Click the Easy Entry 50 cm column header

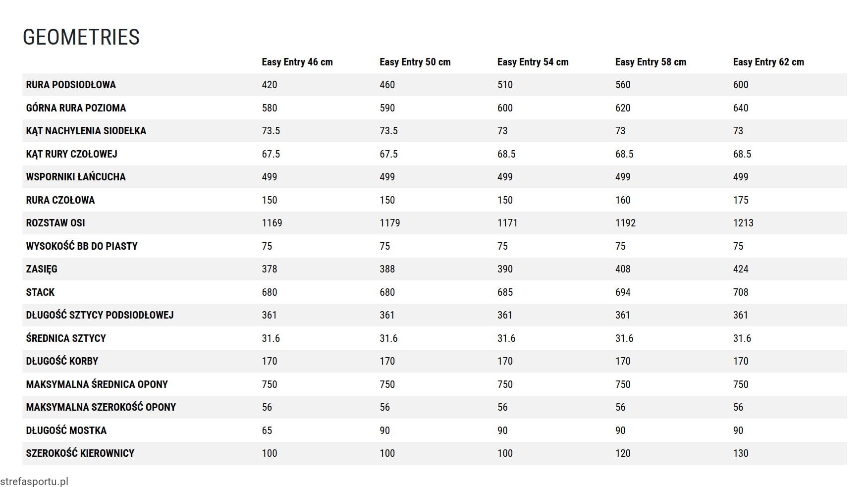point(415,62)
